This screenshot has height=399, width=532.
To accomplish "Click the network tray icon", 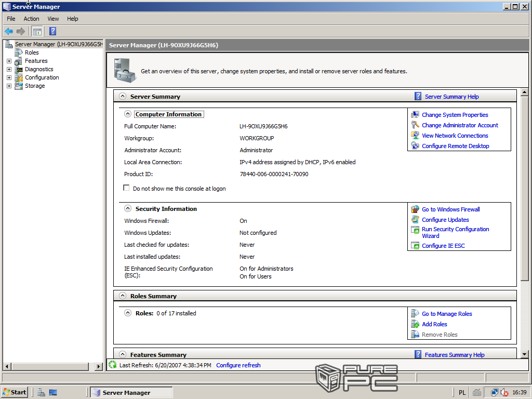I will pyautogui.click(x=495, y=393).
